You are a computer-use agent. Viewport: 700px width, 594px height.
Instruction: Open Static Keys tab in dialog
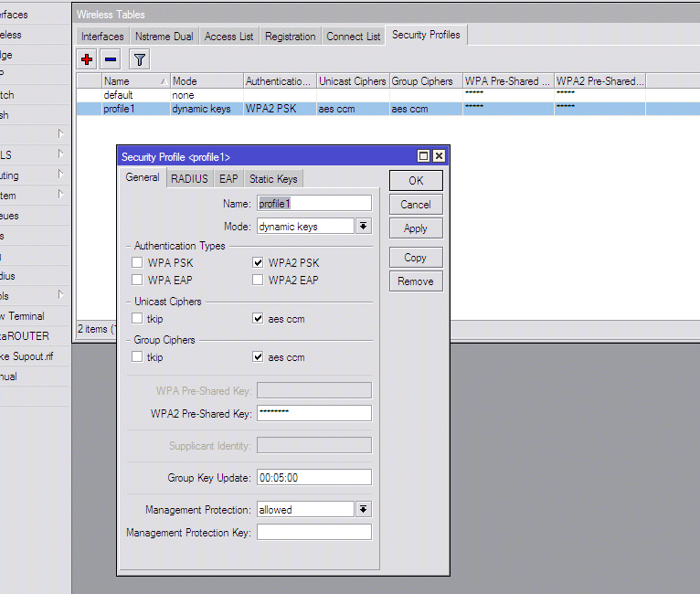click(x=273, y=179)
